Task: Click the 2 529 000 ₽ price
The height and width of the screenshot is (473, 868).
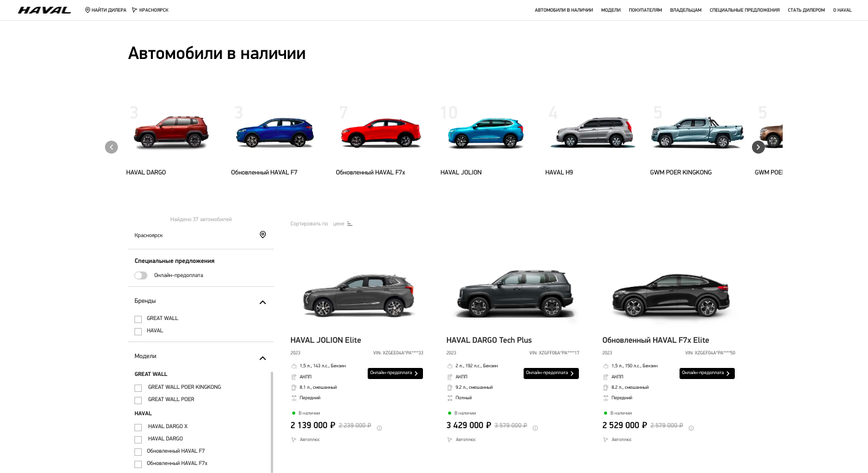Action: [x=625, y=425]
